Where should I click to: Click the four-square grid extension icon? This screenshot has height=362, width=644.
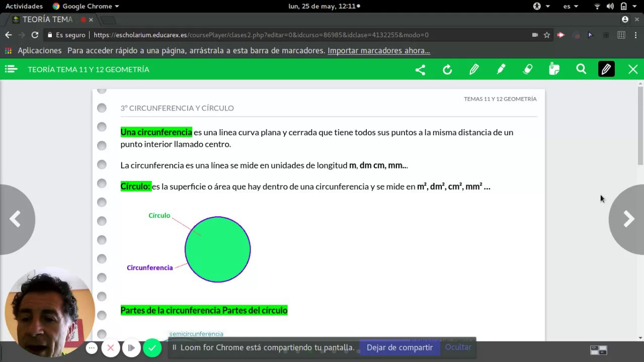click(x=606, y=35)
